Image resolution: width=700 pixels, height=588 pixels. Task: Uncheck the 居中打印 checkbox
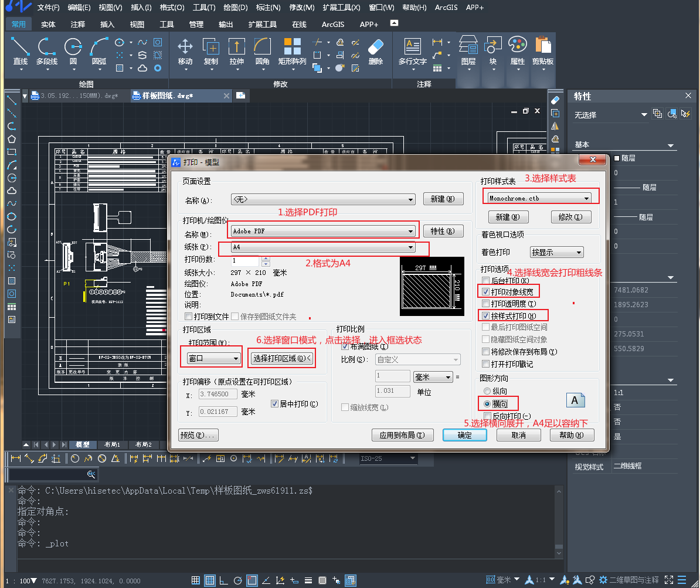[275, 404]
